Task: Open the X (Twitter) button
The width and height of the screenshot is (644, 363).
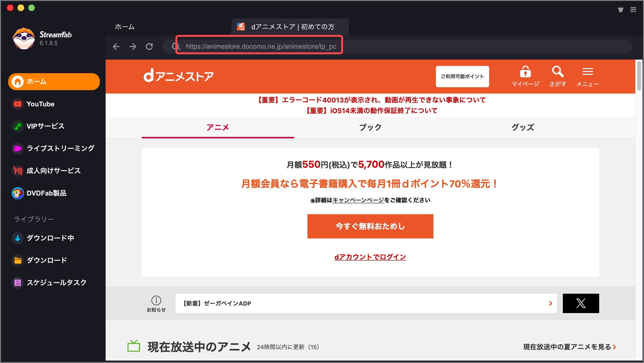Action: click(x=581, y=303)
